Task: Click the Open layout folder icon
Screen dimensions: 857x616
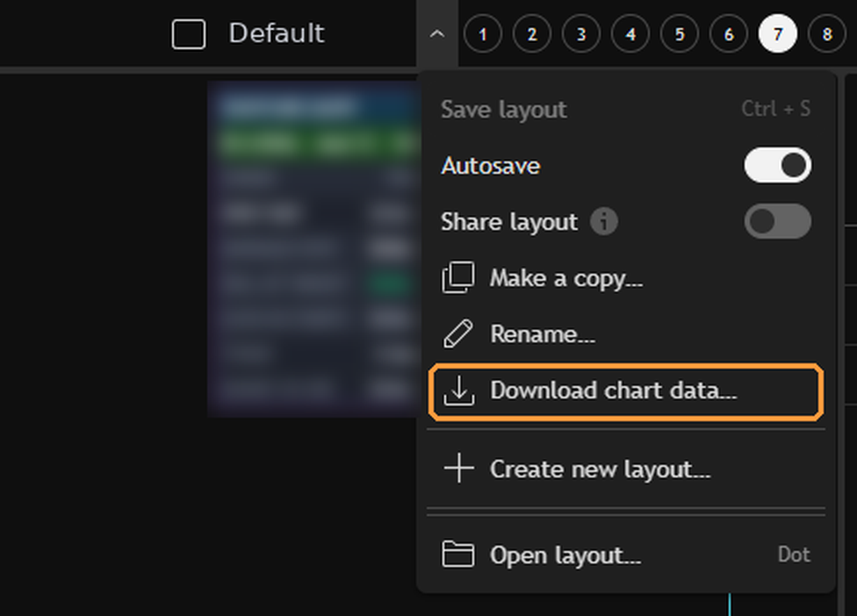Action: point(458,555)
